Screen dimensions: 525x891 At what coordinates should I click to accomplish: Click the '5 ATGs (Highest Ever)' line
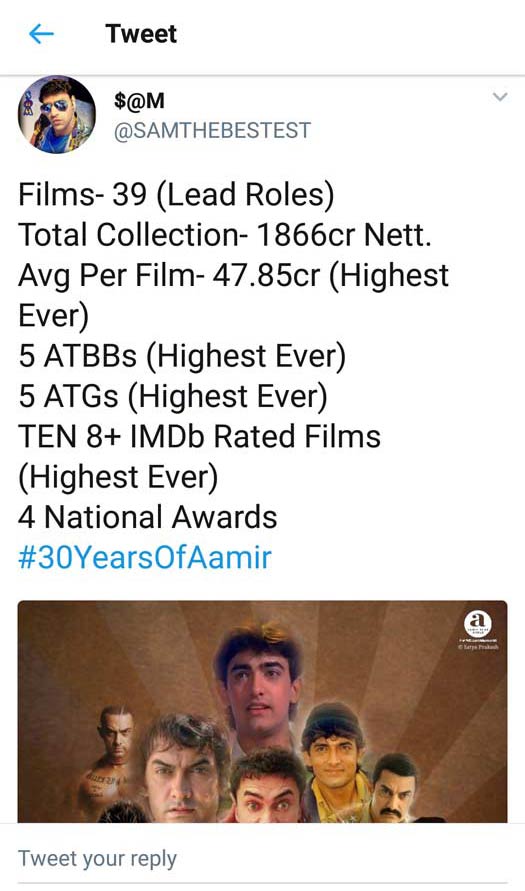[x=173, y=397]
